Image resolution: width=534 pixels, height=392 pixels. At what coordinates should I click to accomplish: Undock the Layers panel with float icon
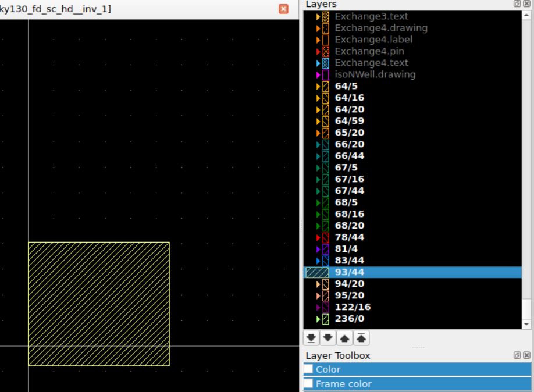(x=517, y=4)
